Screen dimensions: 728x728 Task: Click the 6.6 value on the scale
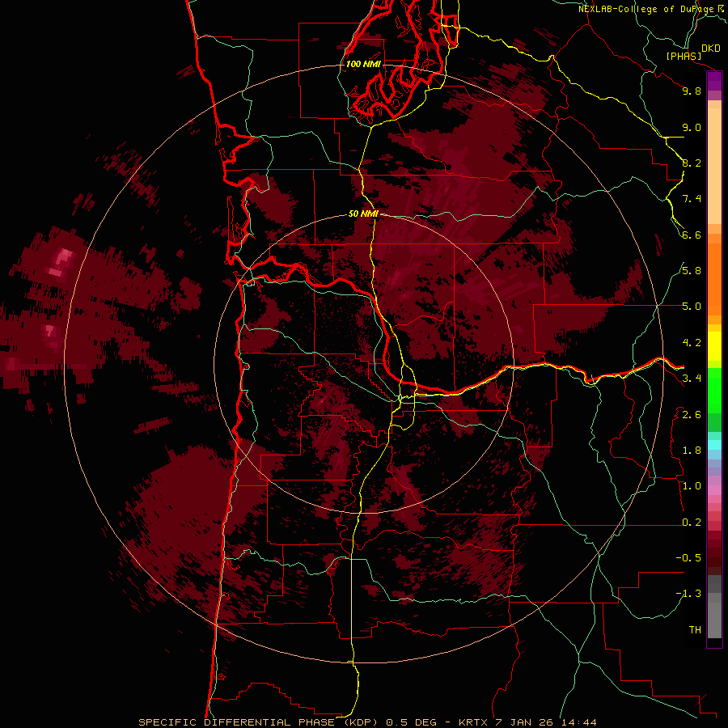(692, 235)
